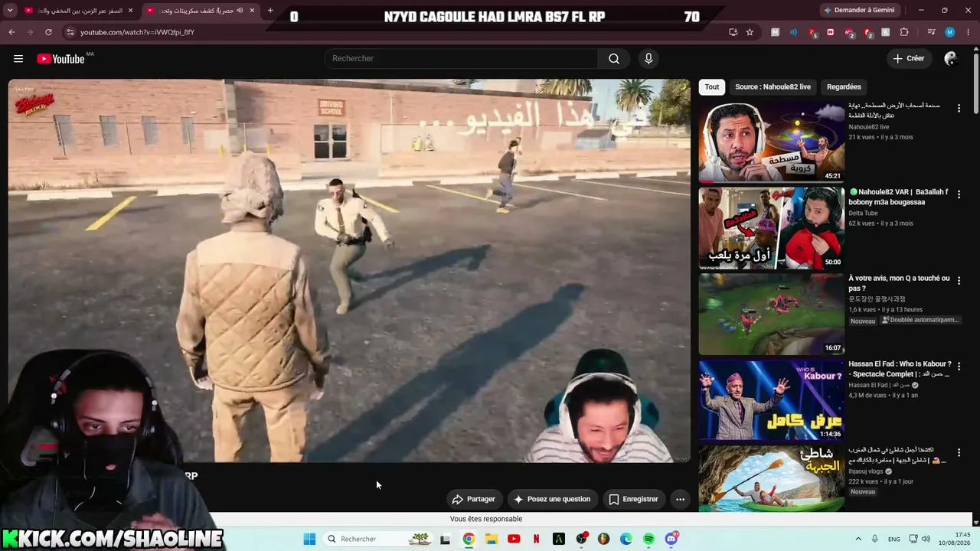This screenshot has height=551, width=980.
Task: Open the blue sound-wave extension icon
Action: 793,32
